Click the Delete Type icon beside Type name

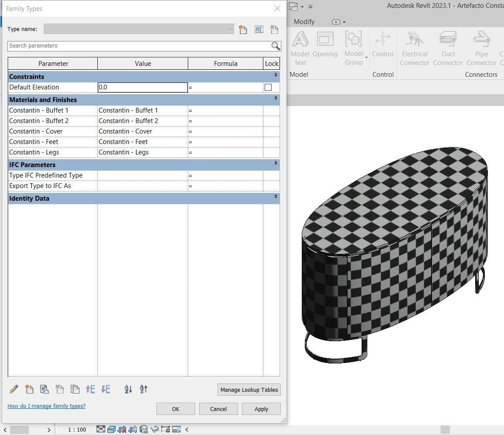pos(274,30)
